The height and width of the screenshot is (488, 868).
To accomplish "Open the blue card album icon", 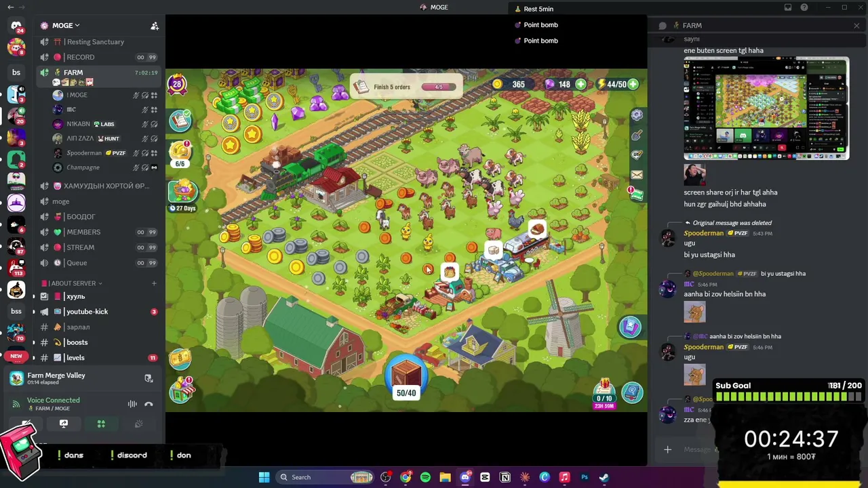I will tap(630, 327).
